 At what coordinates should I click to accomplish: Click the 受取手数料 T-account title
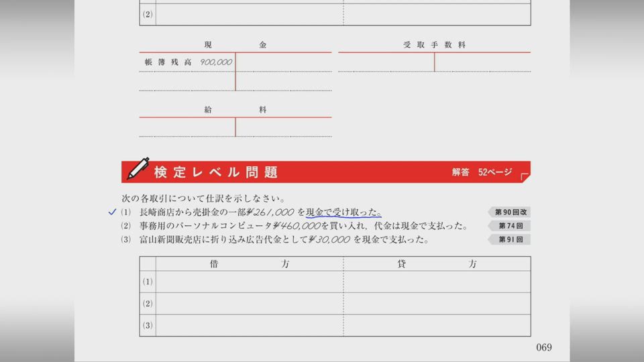(x=434, y=45)
